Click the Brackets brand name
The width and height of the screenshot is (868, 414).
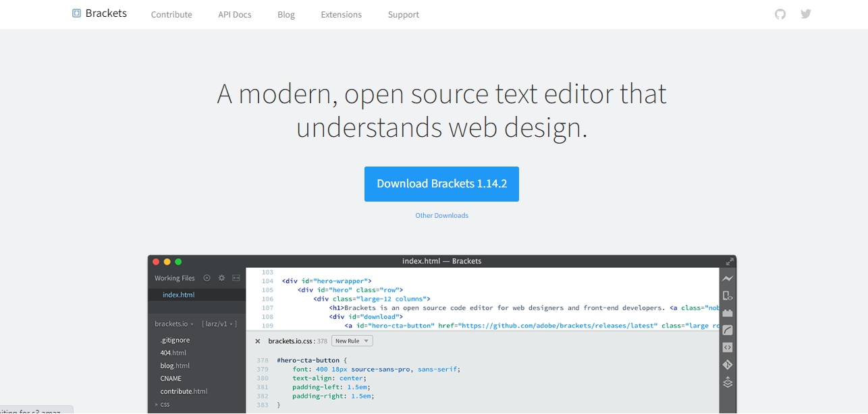coord(106,13)
